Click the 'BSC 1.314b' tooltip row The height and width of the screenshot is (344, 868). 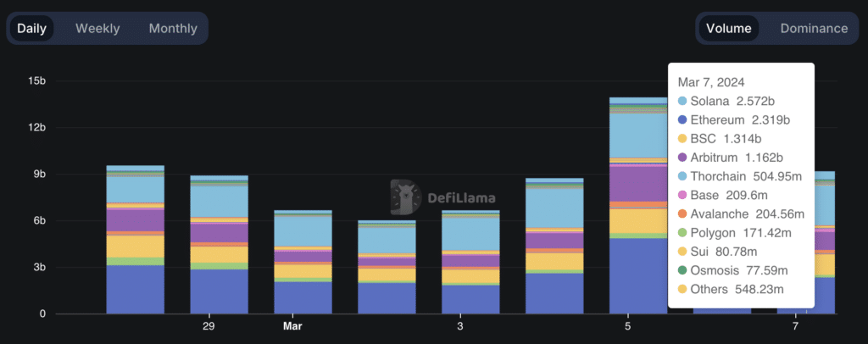pyautogui.click(x=720, y=139)
